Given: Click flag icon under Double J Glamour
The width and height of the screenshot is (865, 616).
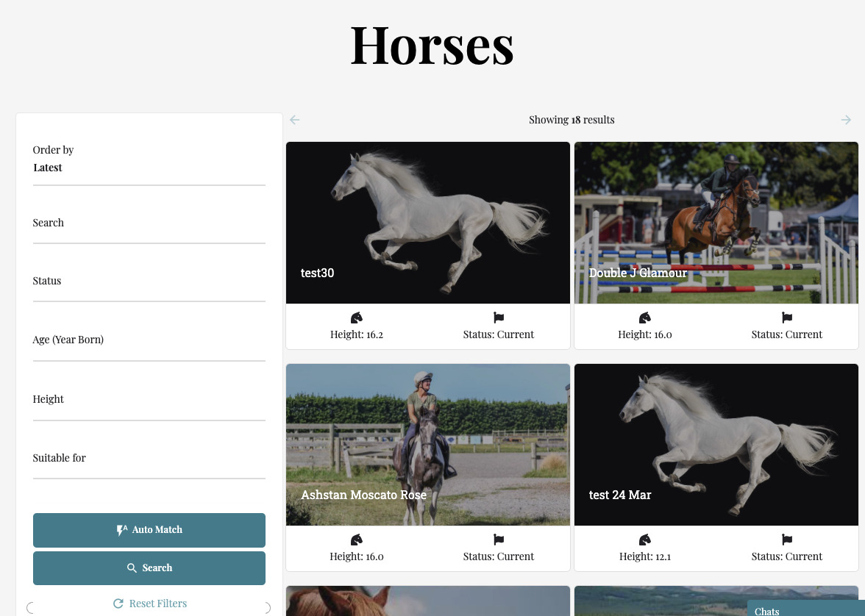Looking at the screenshot, I should click(x=787, y=318).
